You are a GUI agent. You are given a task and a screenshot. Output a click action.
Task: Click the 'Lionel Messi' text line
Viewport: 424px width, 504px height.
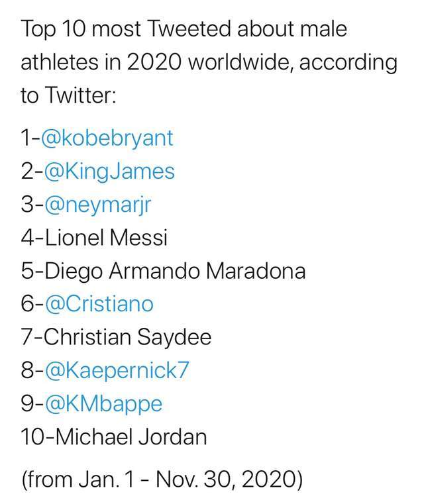(94, 238)
